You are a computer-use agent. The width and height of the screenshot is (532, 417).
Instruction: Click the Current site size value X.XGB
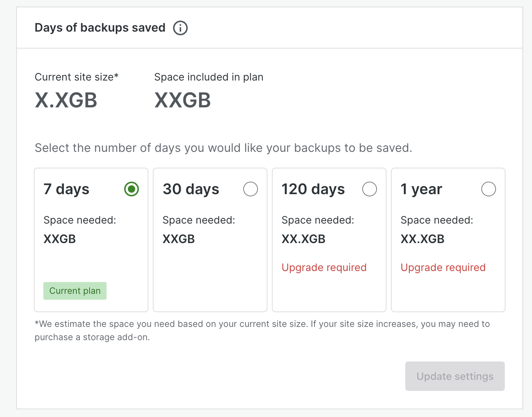pyautogui.click(x=66, y=100)
